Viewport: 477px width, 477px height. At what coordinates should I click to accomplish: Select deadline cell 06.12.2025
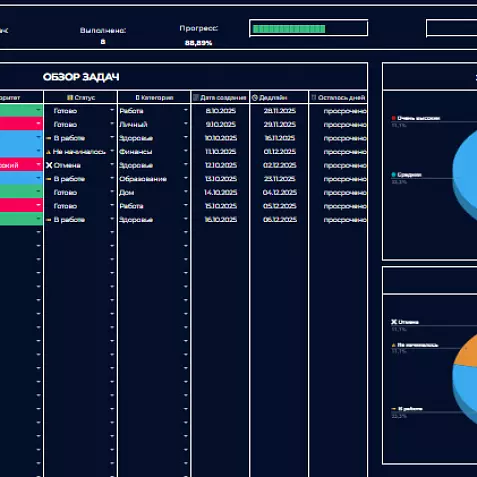[280, 220]
